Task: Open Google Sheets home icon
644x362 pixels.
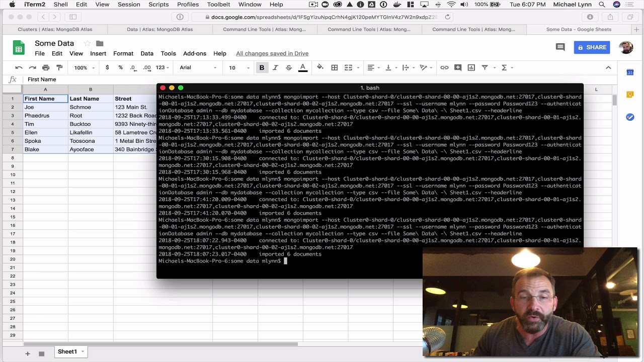Action: [x=19, y=48]
